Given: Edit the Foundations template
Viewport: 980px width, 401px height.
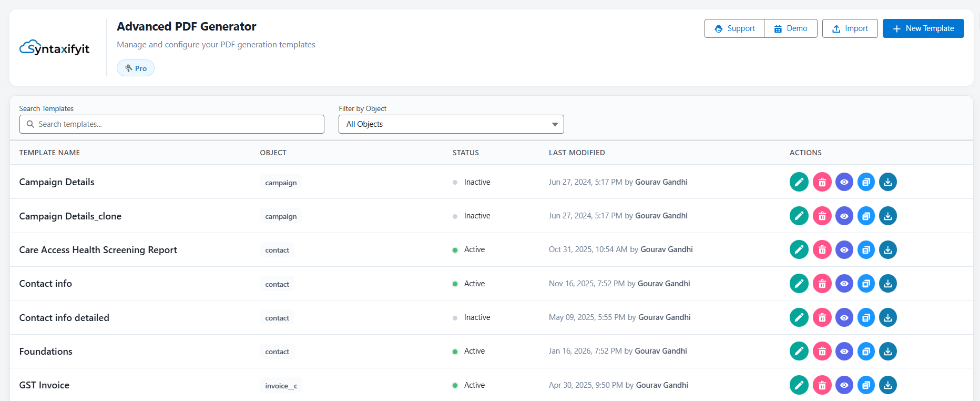Looking at the screenshot, I should [799, 351].
